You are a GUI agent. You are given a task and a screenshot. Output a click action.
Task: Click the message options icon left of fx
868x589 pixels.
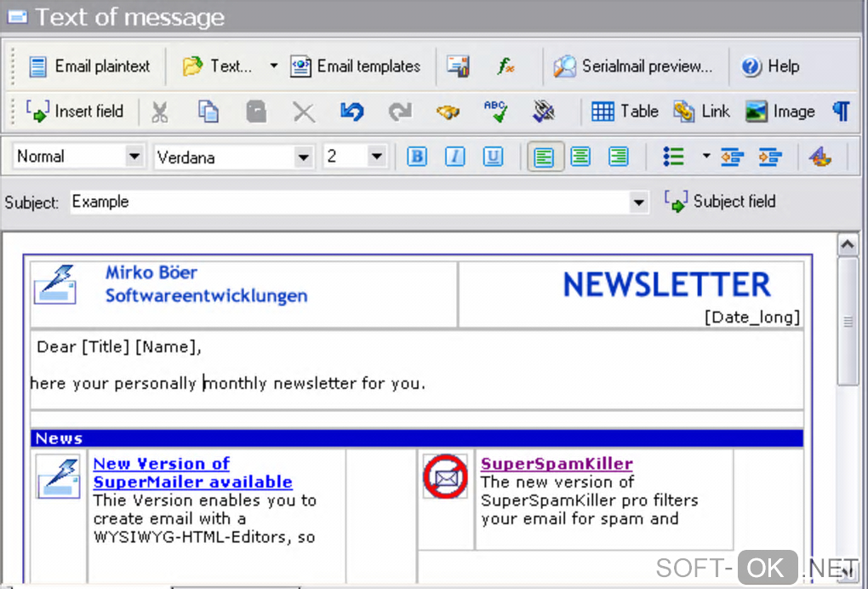coord(459,66)
